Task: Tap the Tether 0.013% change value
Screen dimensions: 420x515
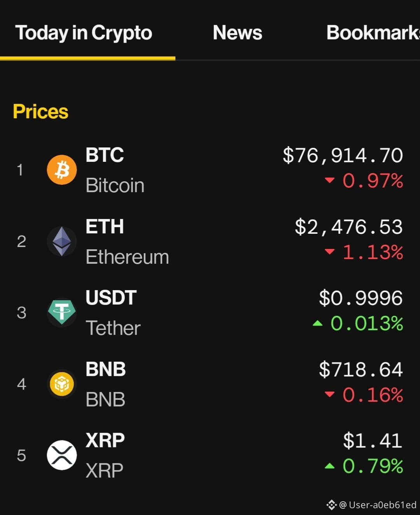Action: click(367, 324)
